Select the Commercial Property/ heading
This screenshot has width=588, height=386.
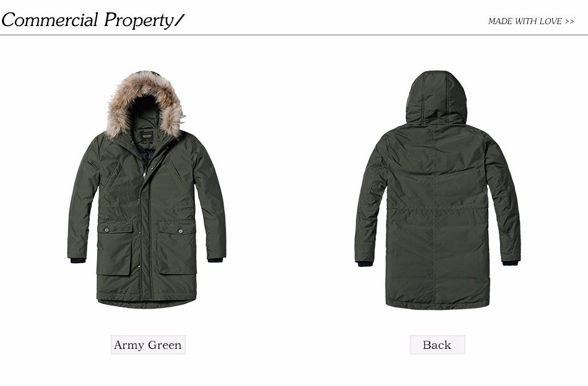pyautogui.click(x=93, y=20)
